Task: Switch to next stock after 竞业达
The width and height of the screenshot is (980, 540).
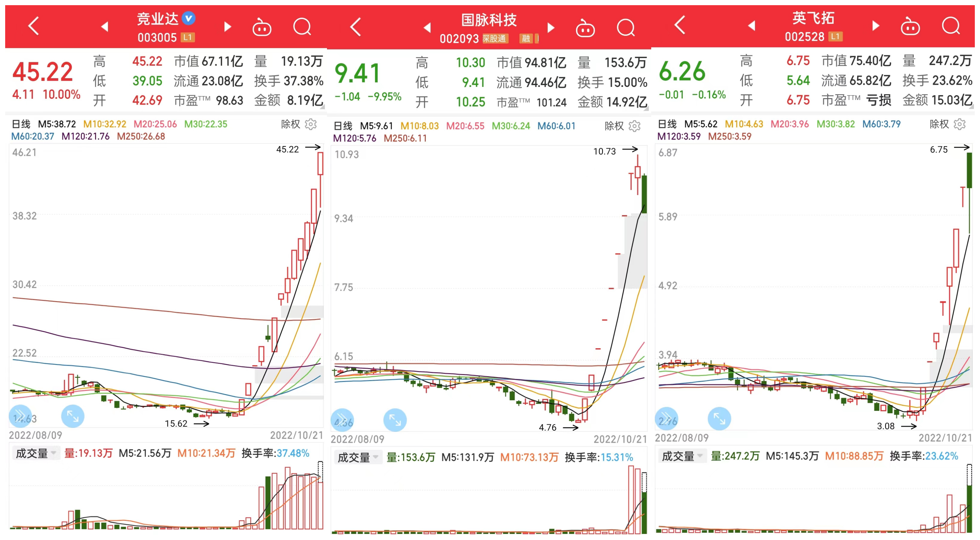Action: (x=228, y=26)
